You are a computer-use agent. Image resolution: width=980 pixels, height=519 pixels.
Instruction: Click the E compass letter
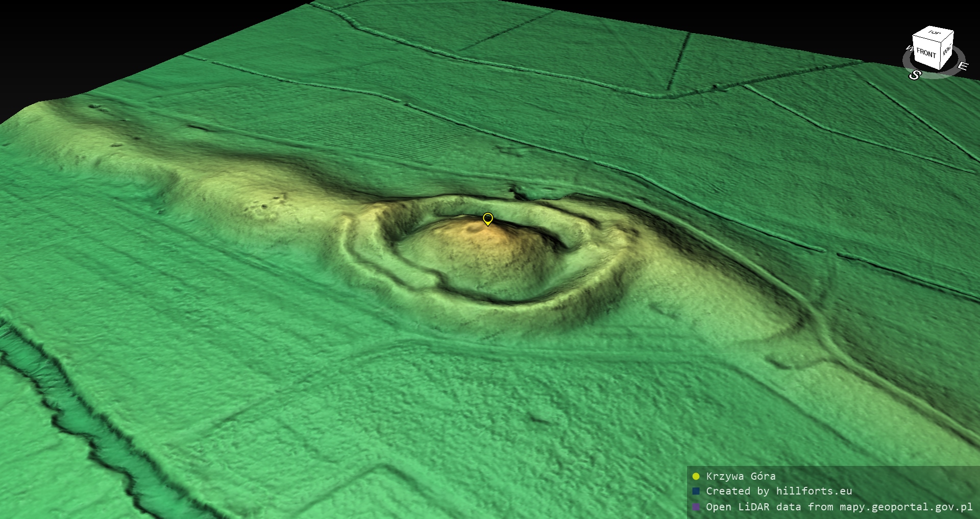962,66
